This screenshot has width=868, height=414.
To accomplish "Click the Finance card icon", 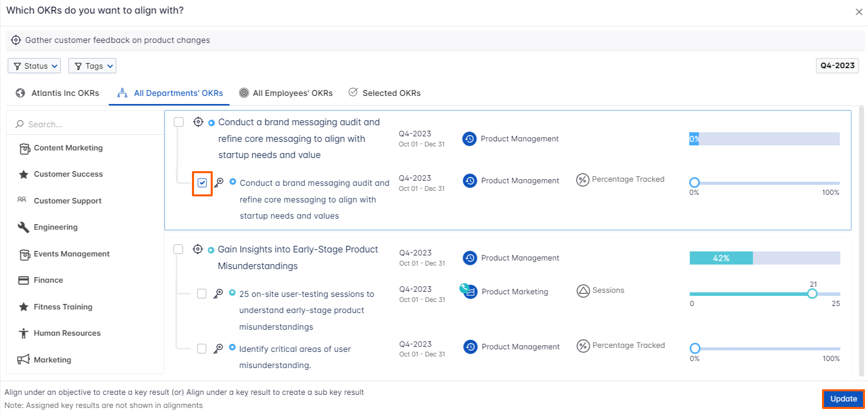I will click(x=23, y=280).
